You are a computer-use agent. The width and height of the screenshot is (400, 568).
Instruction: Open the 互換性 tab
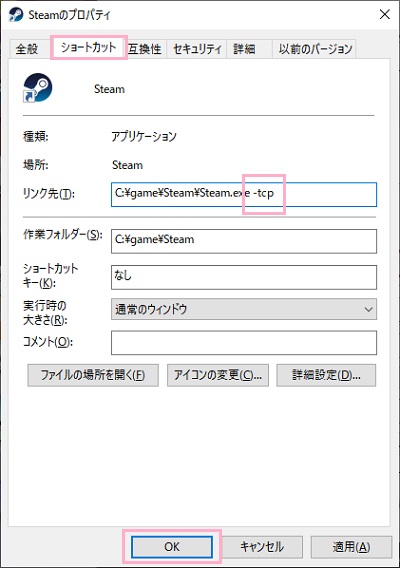(x=145, y=49)
